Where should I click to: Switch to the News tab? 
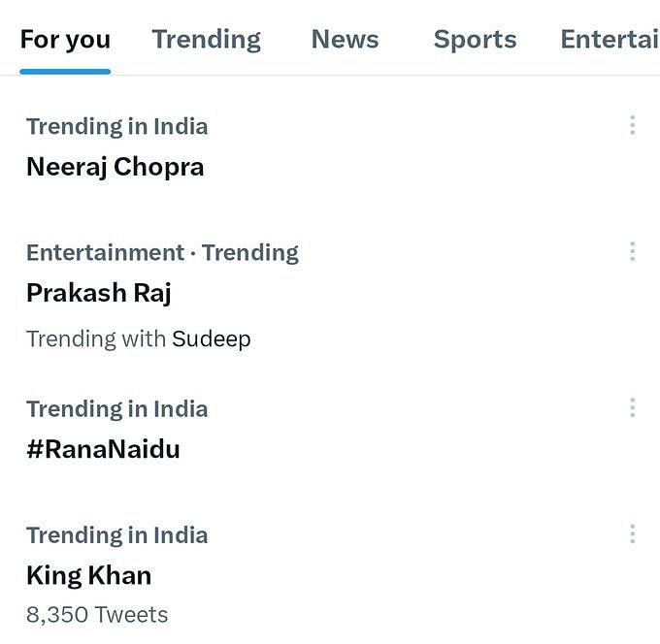[345, 39]
